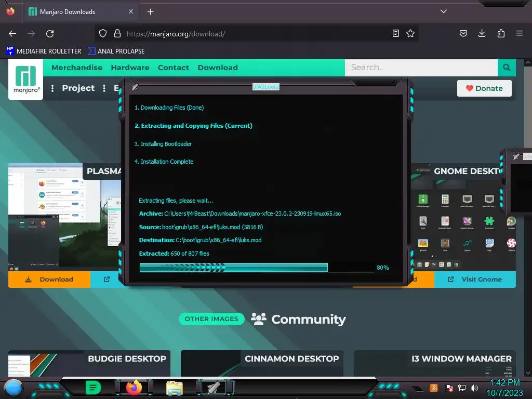Image resolution: width=532 pixels, height=399 pixels.
Task: Click the OTHER IMAGES badge
Action: pos(211,319)
